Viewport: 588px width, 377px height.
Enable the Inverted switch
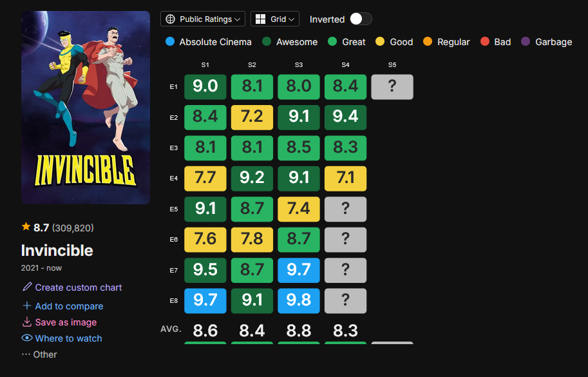click(360, 19)
